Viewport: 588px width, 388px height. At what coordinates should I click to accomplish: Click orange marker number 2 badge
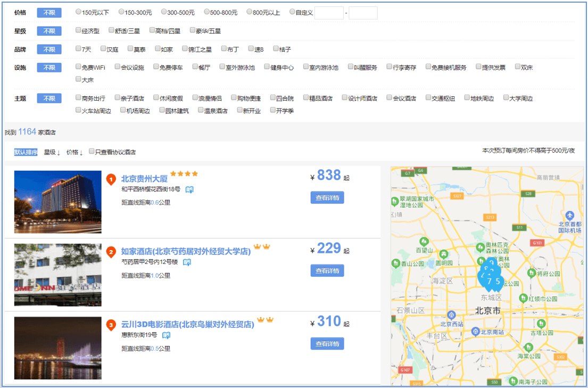click(x=111, y=252)
